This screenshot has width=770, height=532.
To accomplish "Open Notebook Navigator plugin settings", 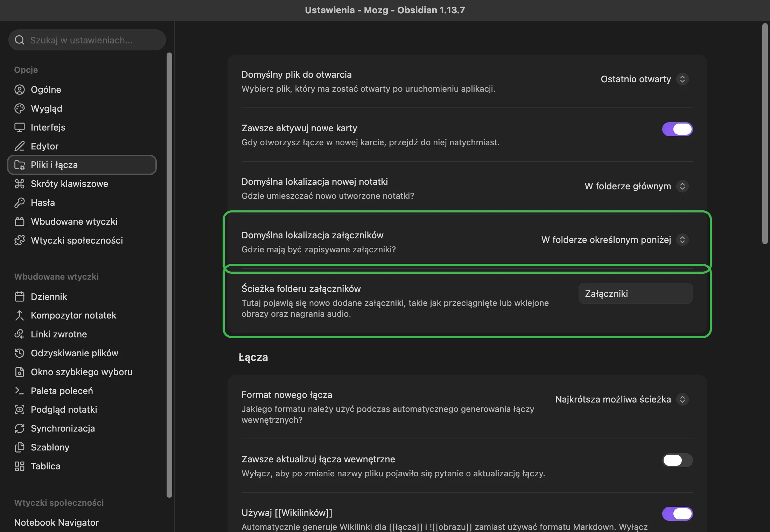I will coord(82,523).
